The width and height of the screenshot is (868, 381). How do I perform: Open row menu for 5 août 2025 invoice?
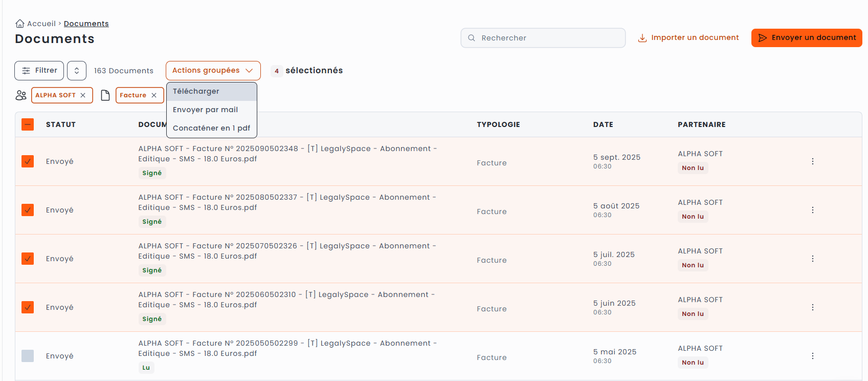click(x=812, y=210)
